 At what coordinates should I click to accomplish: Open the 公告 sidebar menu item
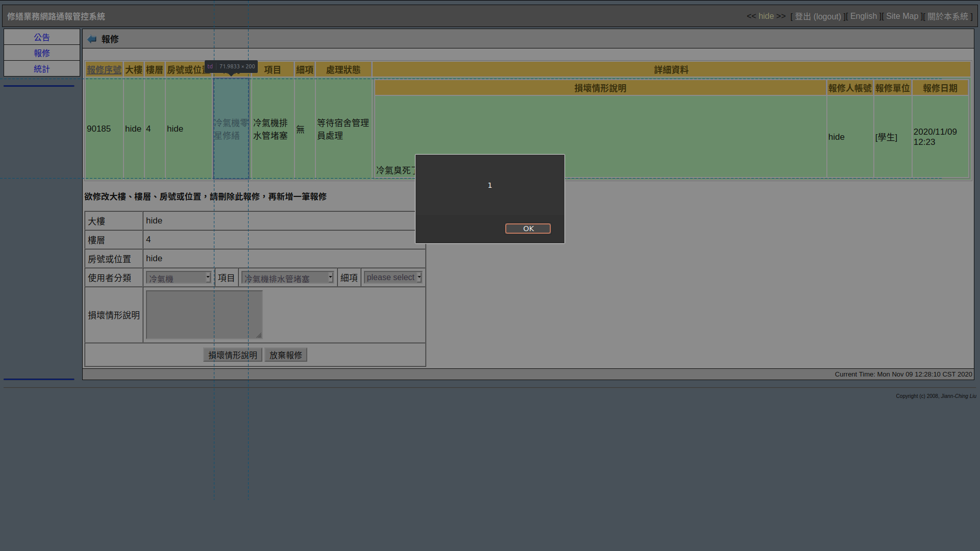pyautogui.click(x=42, y=37)
